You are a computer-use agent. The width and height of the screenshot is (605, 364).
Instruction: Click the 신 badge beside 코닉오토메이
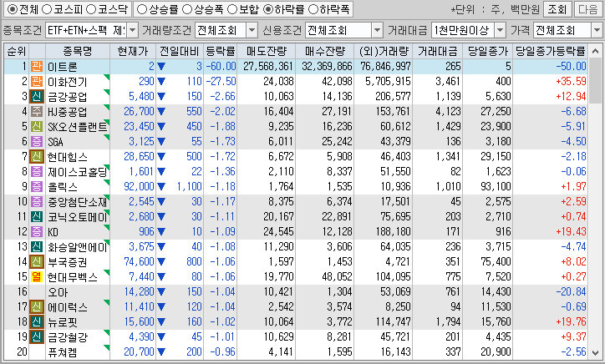click(37, 217)
